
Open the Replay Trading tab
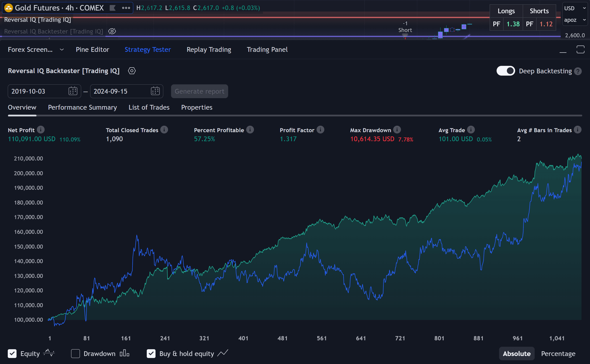pyautogui.click(x=209, y=50)
